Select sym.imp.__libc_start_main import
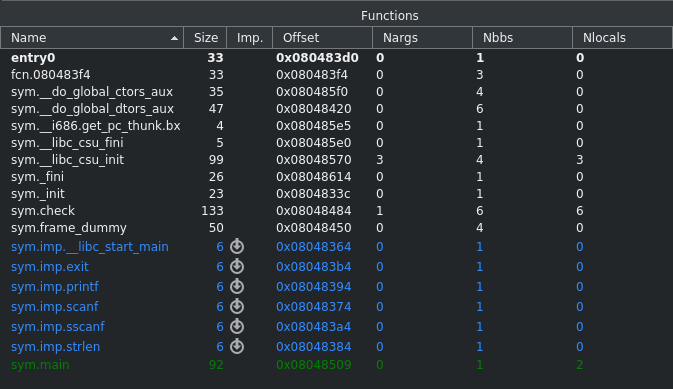The height and width of the screenshot is (389, 673). tap(90, 246)
